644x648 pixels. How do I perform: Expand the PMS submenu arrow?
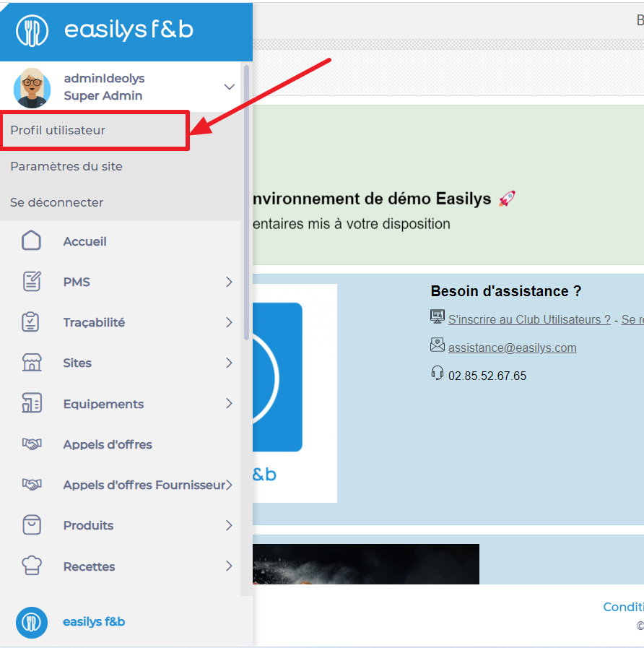point(230,282)
